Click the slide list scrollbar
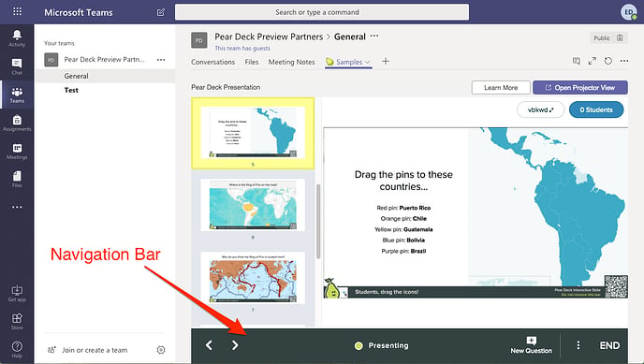The height and width of the screenshot is (364, 644). tap(318, 222)
